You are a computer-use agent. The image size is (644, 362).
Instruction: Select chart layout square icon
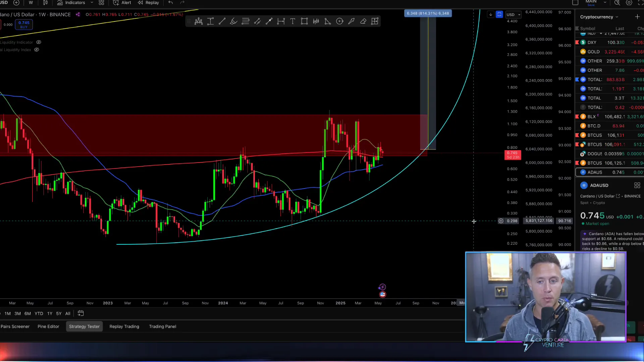tap(575, 3)
